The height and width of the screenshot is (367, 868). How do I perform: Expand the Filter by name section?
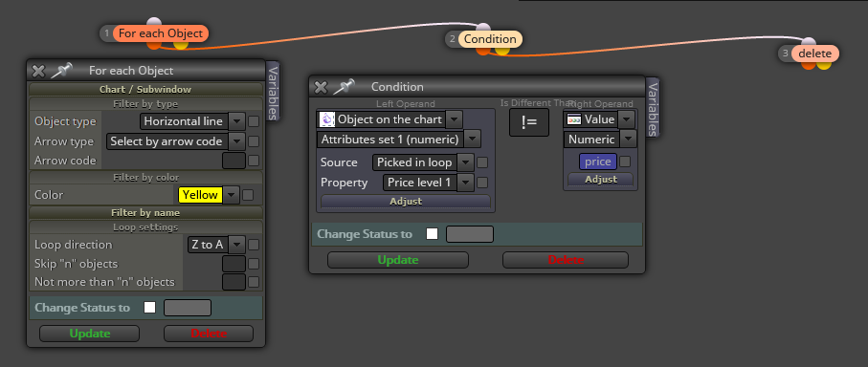coord(145,213)
